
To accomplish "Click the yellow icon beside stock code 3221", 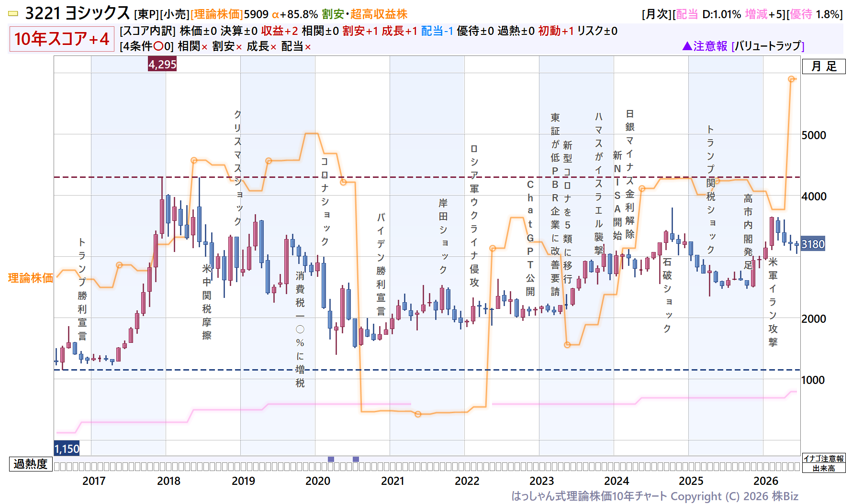I will 13,14.
